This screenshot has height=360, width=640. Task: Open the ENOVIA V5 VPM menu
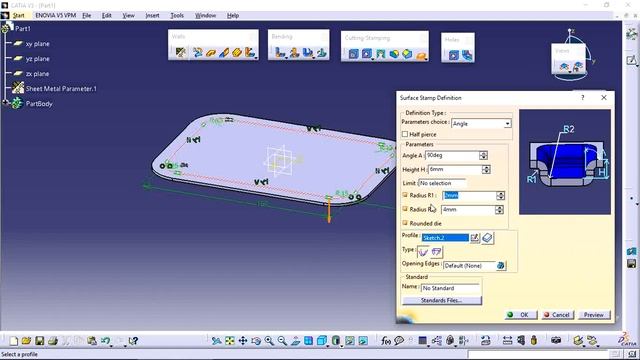pyautogui.click(x=56, y=16)
